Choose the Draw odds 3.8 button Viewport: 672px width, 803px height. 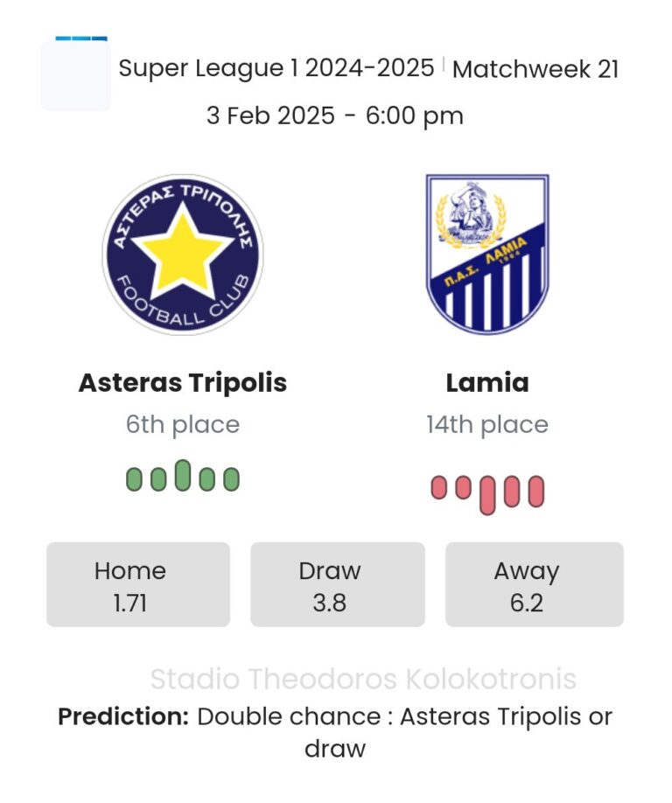[338, 584]
